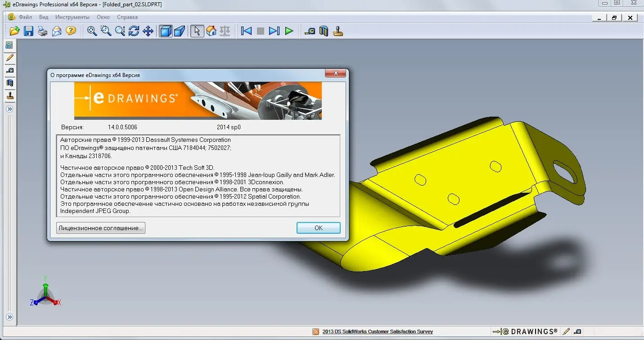Viewport: 644px width, 340px height.
Task: Open the Вид menu
Action: (44, 17)
